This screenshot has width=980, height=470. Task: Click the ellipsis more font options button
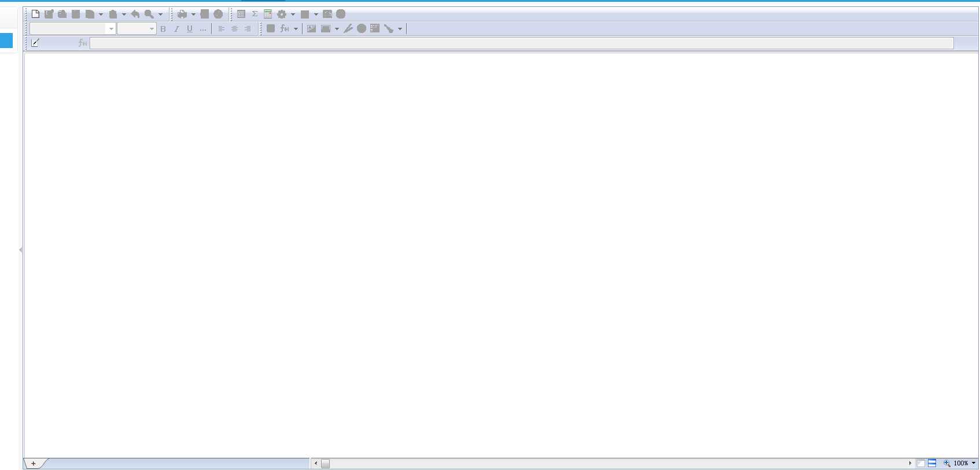(203, 29)
